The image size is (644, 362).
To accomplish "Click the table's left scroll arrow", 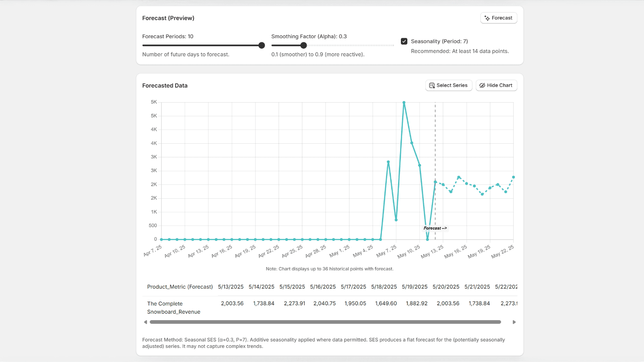I will tap(146, 322).
